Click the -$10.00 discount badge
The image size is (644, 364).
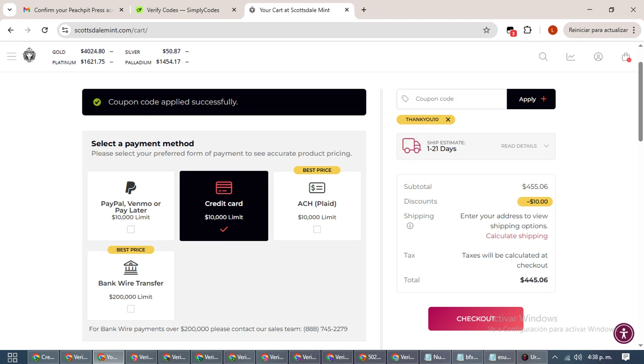[535, 202]
